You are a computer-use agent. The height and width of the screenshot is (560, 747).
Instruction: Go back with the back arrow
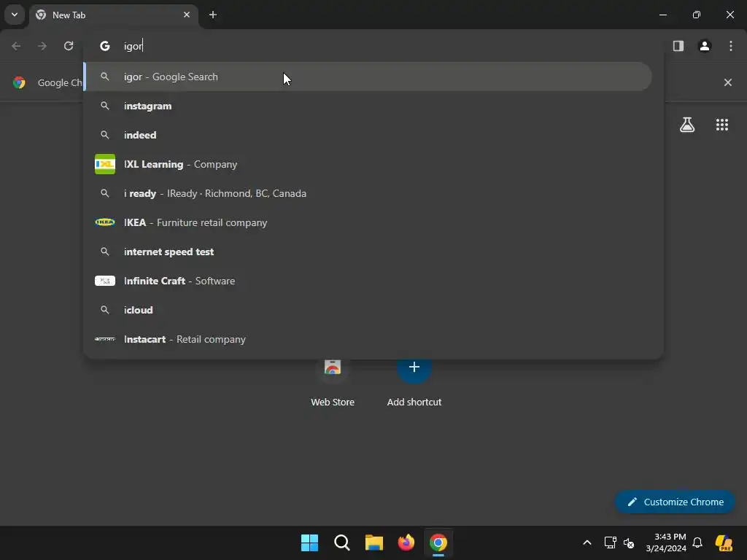point(16,46)
